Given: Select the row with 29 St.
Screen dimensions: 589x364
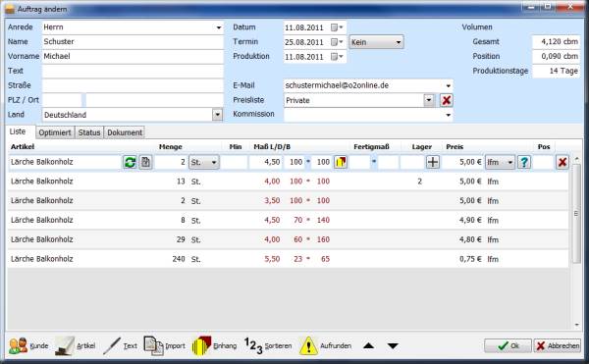Looking at the screenshot, I should coord(288,239).
